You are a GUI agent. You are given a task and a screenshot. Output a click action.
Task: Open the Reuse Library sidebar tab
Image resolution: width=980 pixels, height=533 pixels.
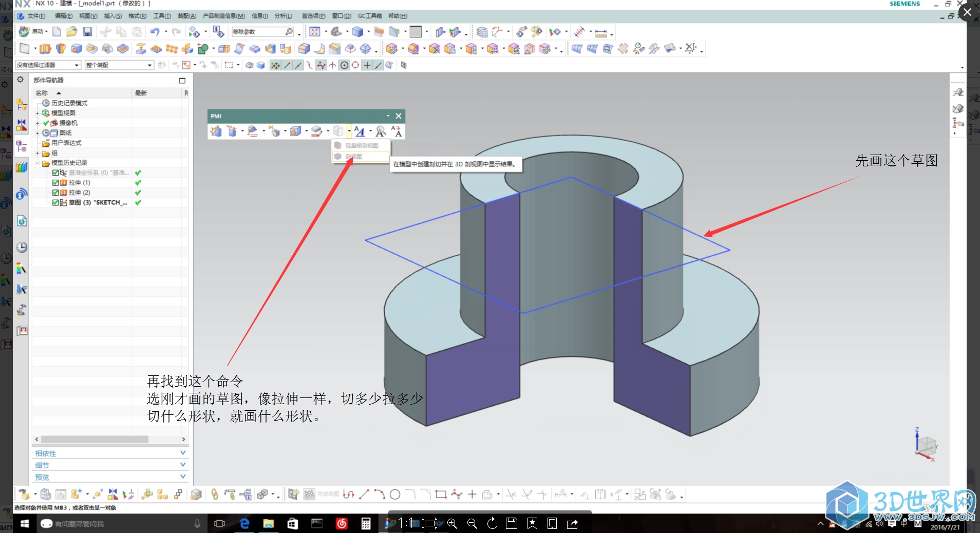pyautogui.click(x=22, y=167)
